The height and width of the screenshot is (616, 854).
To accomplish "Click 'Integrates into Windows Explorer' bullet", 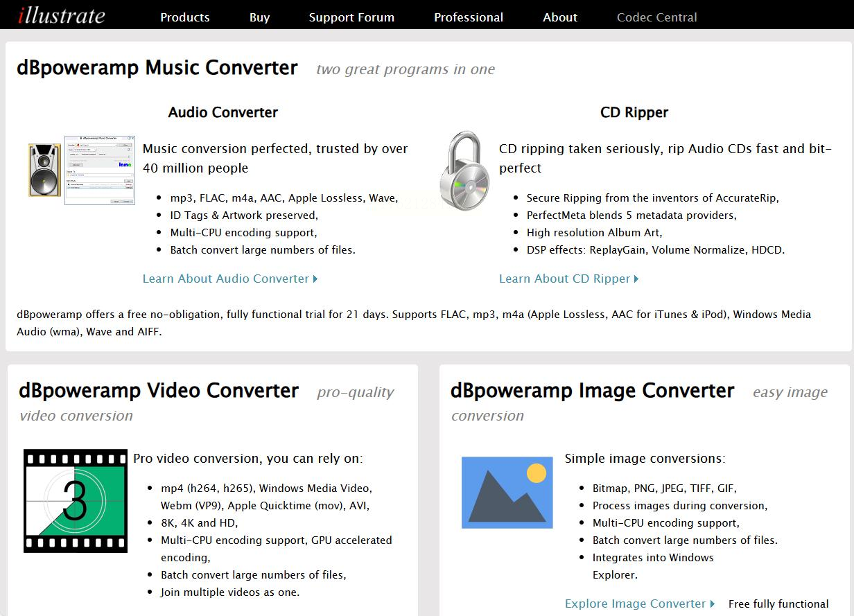I will click(653, 566).
